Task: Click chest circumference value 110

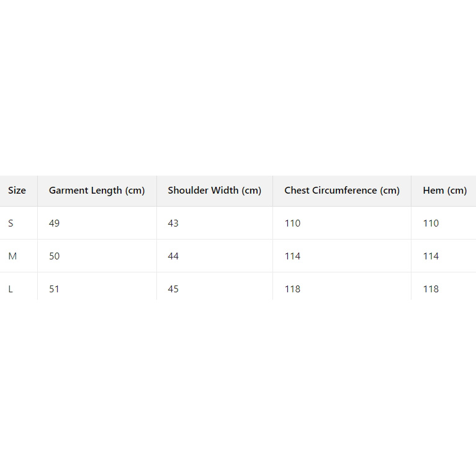Action: tap(292, 223)
